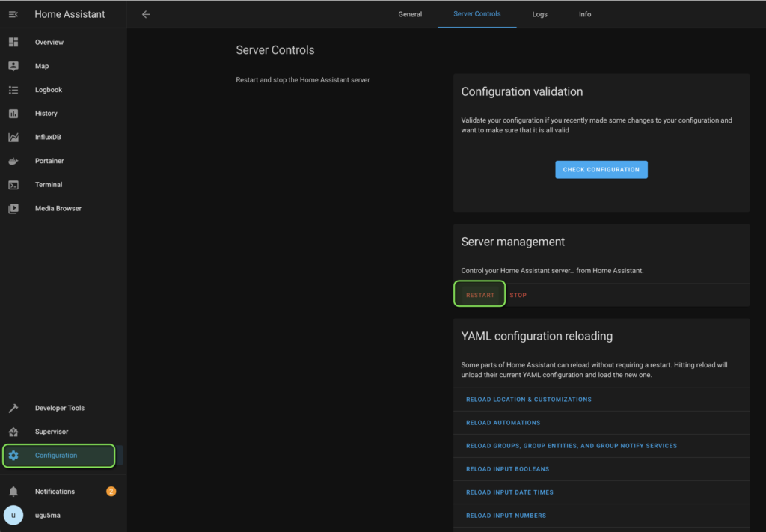
Task: Click the Supervisor icon in the sidebar
Action: tap(13, 432)
